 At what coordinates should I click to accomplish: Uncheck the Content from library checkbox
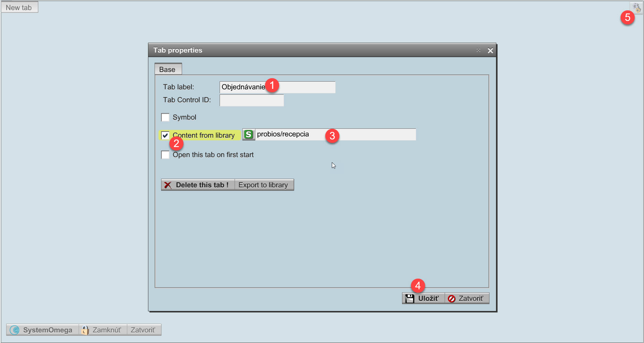(165, 135)
